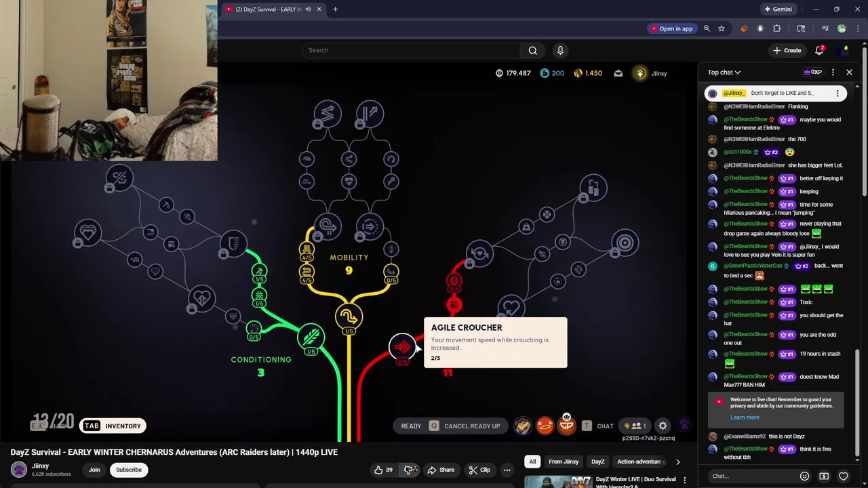Click the Share button
The height and width of the screenshot is (488, 868).
pos(440,470)
